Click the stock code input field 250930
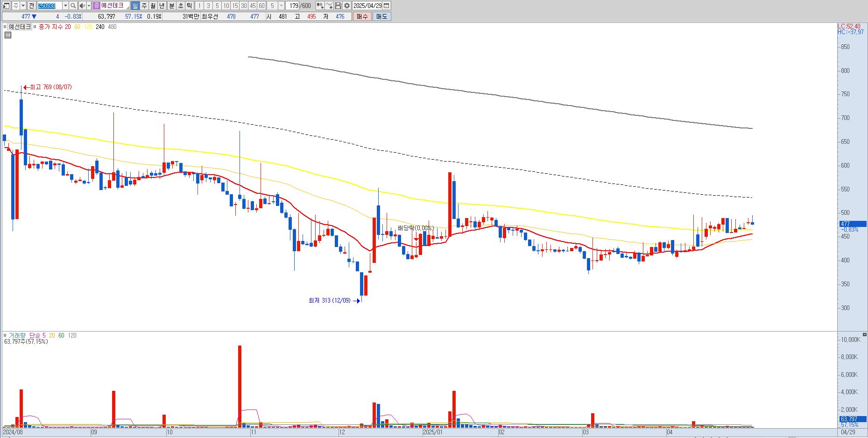The height and width of the screenshot is (438, 868). [x=49, y=6]
